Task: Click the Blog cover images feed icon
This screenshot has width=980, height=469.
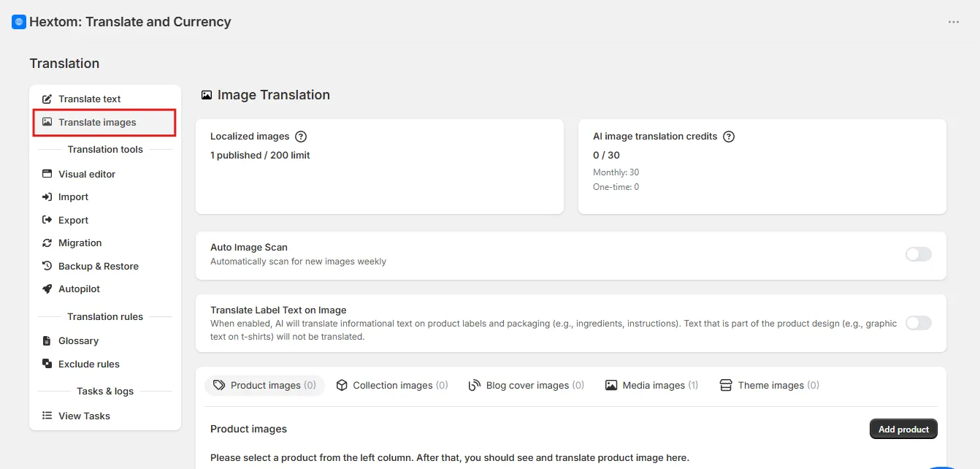Action: click(x=475, y=385)
